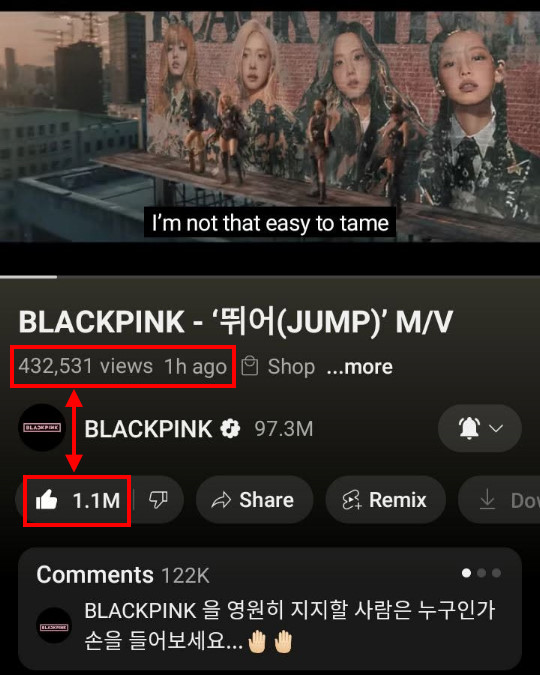This screenshot has width=540, height=675.
Task: Click the Download arrow icon
Action: tap(487, 500)
